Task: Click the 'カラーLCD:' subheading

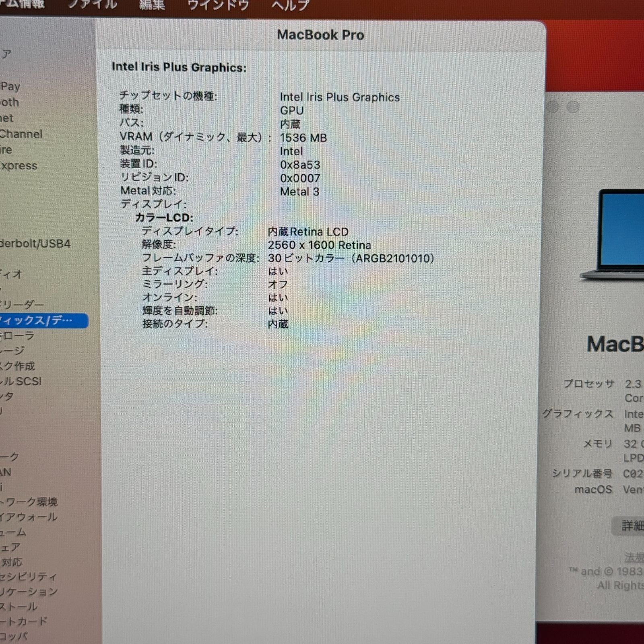Action: coord(164,218)
